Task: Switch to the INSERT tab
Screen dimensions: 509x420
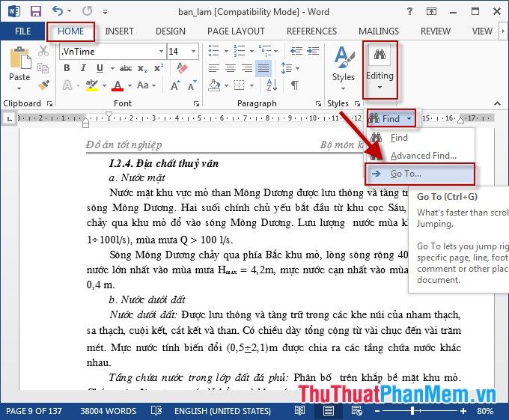Action: tap(119, 31)
